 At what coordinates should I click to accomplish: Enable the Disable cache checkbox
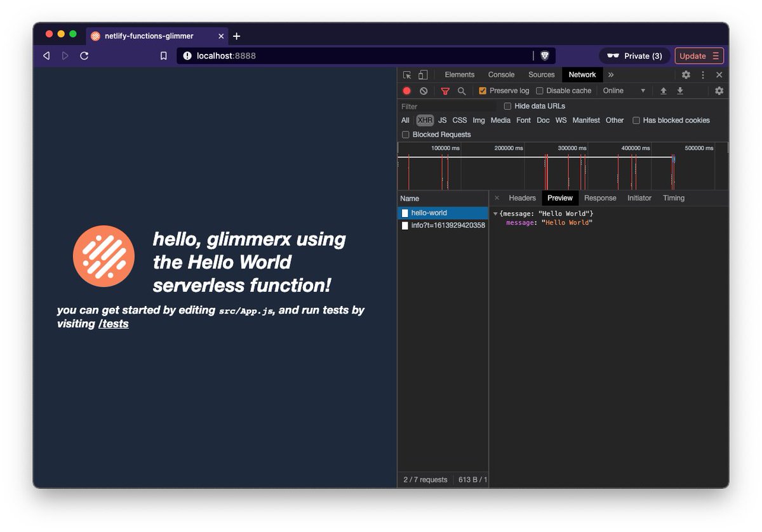click(540, 91)
